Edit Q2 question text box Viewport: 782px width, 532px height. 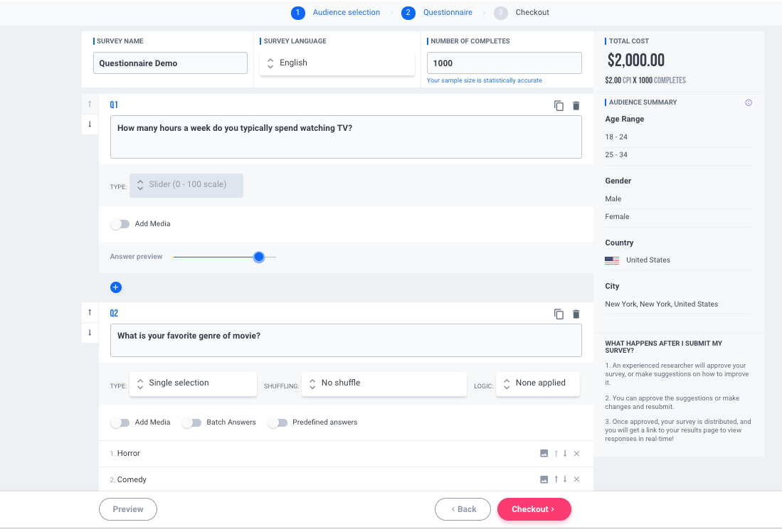click(346, 341)
